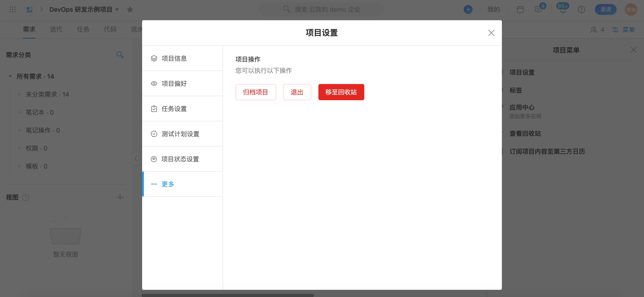Open the messages icon with badge 9
This screenshot has width=644, height=297.
pos(539,9)
